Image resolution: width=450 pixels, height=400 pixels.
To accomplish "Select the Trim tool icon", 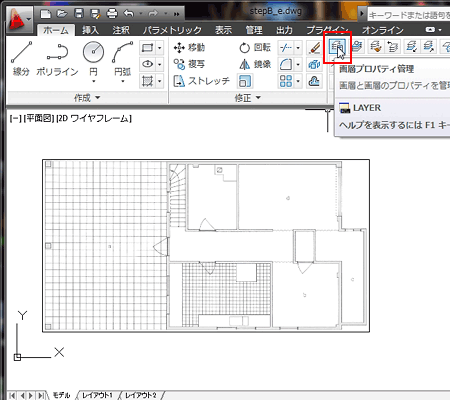I will point(286,48).
